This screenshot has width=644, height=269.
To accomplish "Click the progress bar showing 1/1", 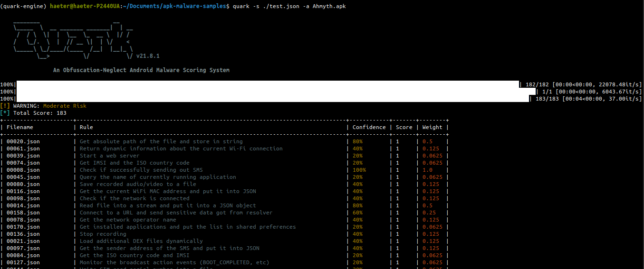I will (x=276, y=92).
